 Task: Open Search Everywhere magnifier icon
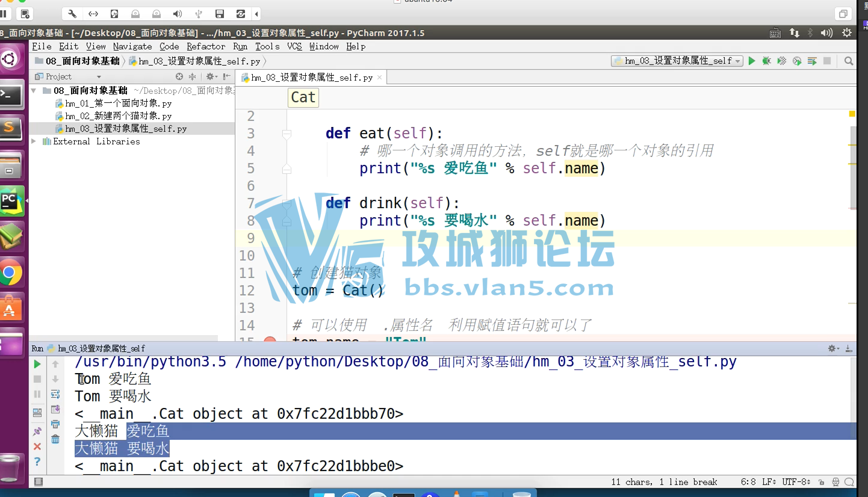click(849, 61)
